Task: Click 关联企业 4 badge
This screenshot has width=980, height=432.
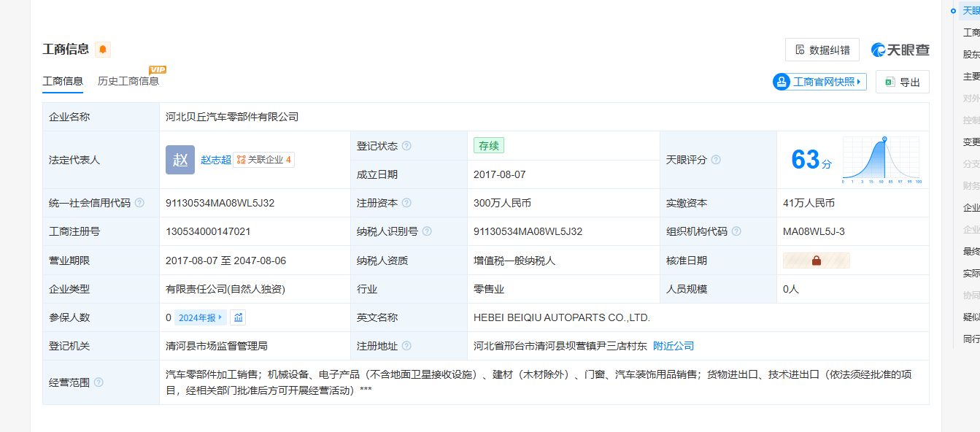Action: click(x=263, y=160)
